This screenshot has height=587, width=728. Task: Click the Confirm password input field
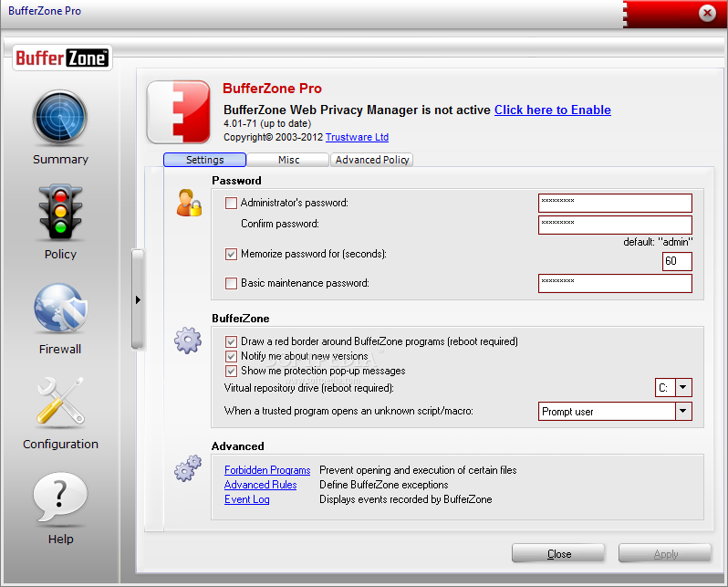[615, 225]
